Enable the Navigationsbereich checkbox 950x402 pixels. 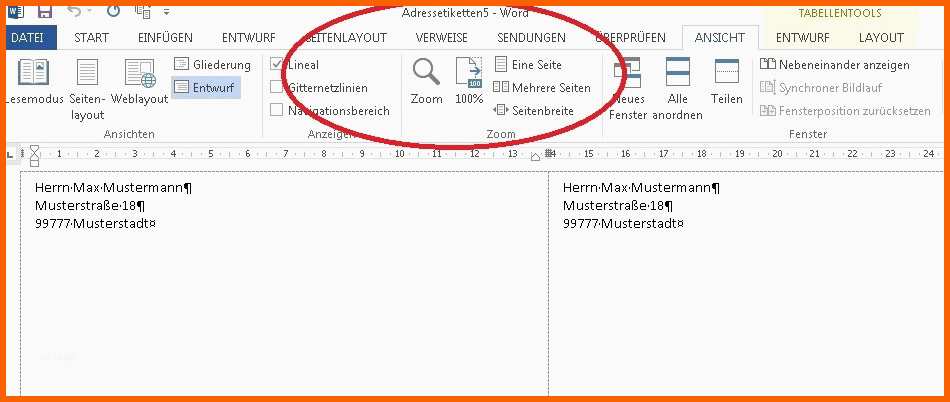(277, 110)
